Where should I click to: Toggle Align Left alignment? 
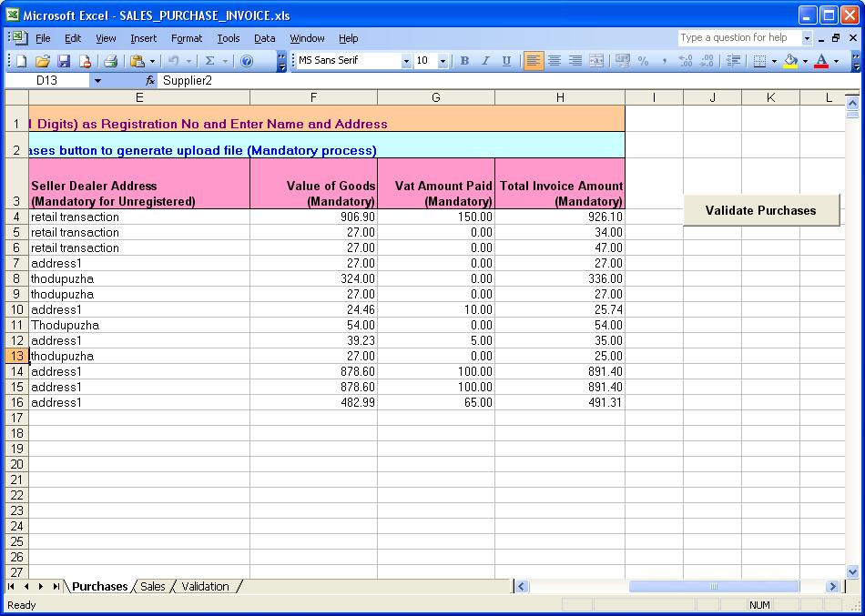pos(533,61)
